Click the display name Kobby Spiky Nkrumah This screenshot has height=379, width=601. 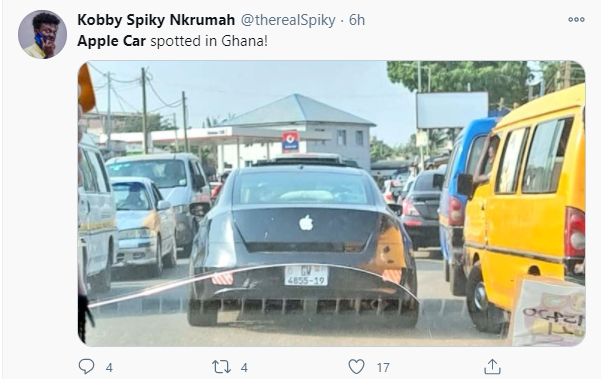pyautogui.click(x=156, y=20)
